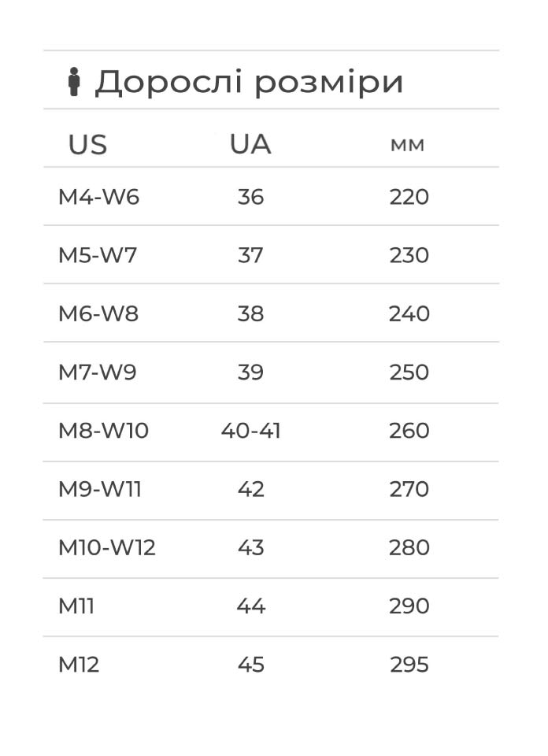This screenshot has width=548, height=756.
Task: Select the UA column header
Action: click(250, 145)
